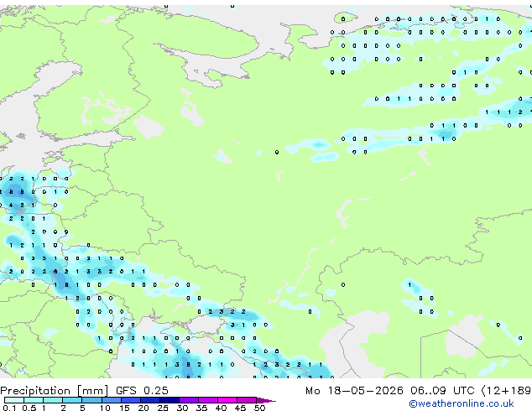This screenshot has width=532, height=411.
Task: Click the 0.1–0.5 mm palest legend swatch
Action: click(14, 400)
